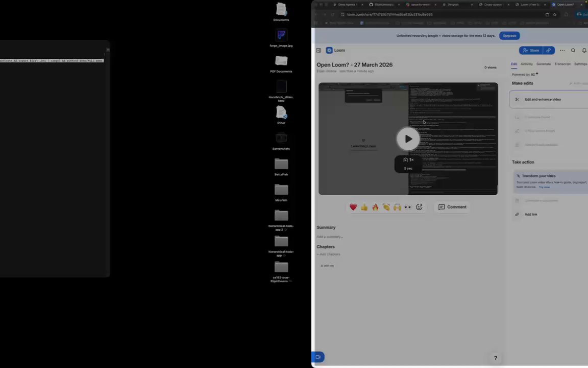Open the hierarchical-todo-app 2 folder
588x368 pixels.
click(x=281, y=220)
